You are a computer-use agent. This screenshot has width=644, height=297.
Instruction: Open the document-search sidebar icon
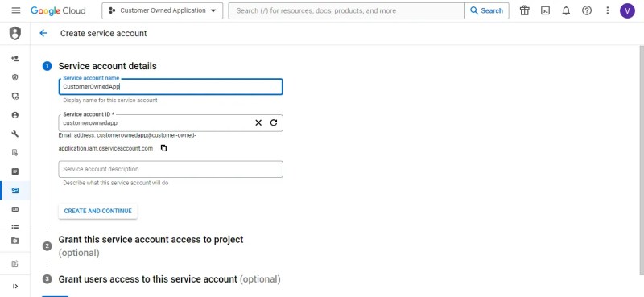tap(15, 153)
